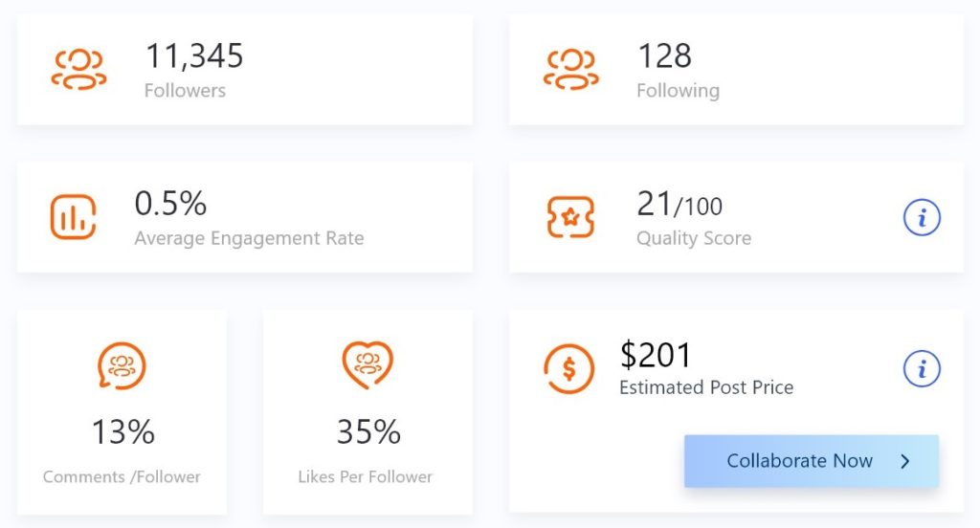This screenshot has width=980, height=528.
Task: Click the Likes Per Follower heart icon
Action: [x=367, y=365]
